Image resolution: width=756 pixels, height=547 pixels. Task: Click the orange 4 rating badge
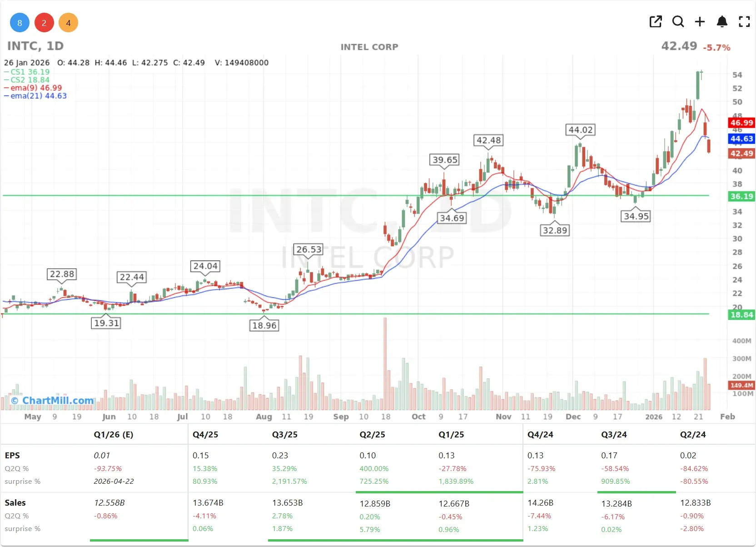pos(68,22)
